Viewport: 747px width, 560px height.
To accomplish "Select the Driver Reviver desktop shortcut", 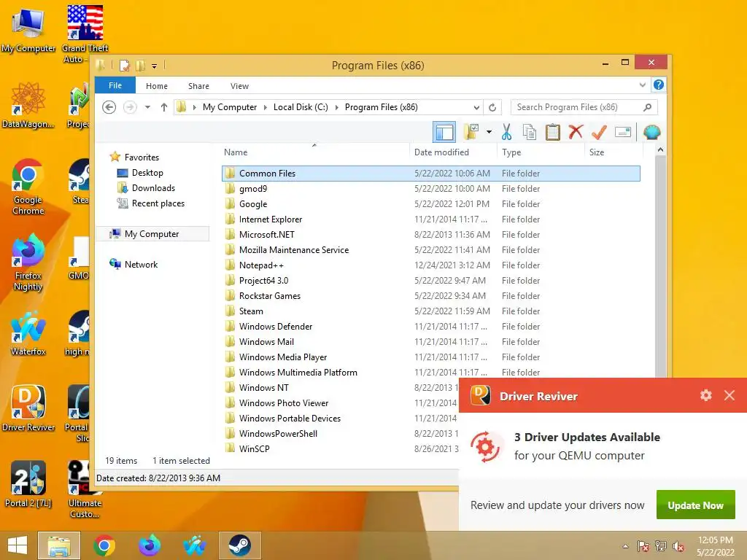I will 28,408.
